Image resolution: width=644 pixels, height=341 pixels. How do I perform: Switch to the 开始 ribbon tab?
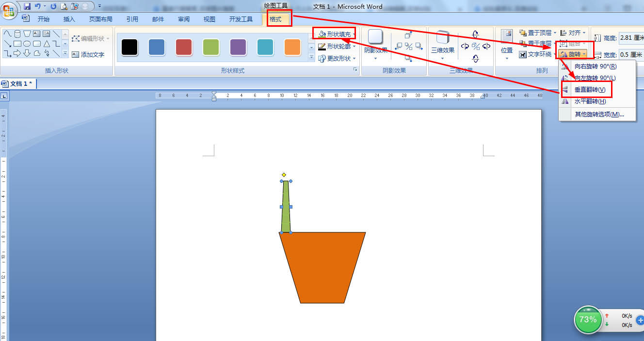(44, 19)
